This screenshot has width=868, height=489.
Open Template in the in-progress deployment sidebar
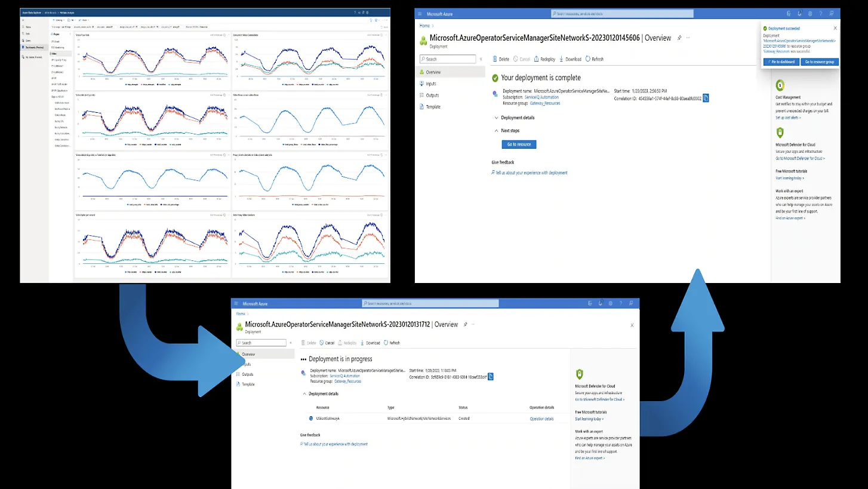(x=248, y=384)
